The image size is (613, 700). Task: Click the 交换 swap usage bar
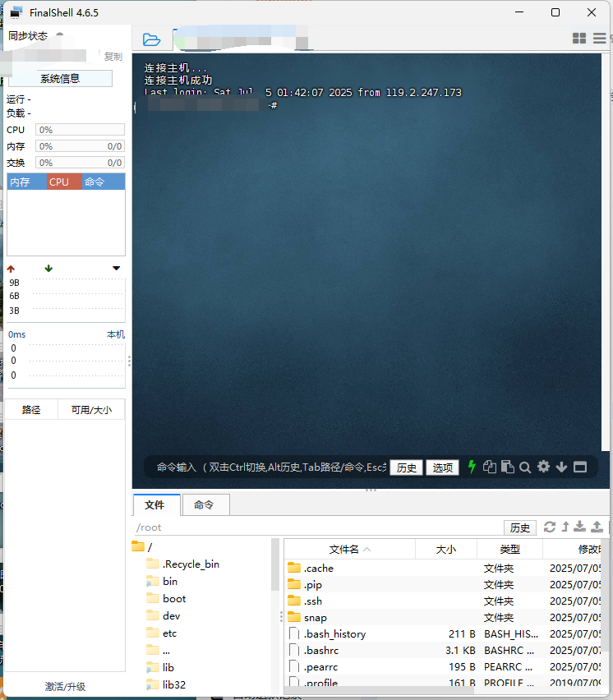80,163
